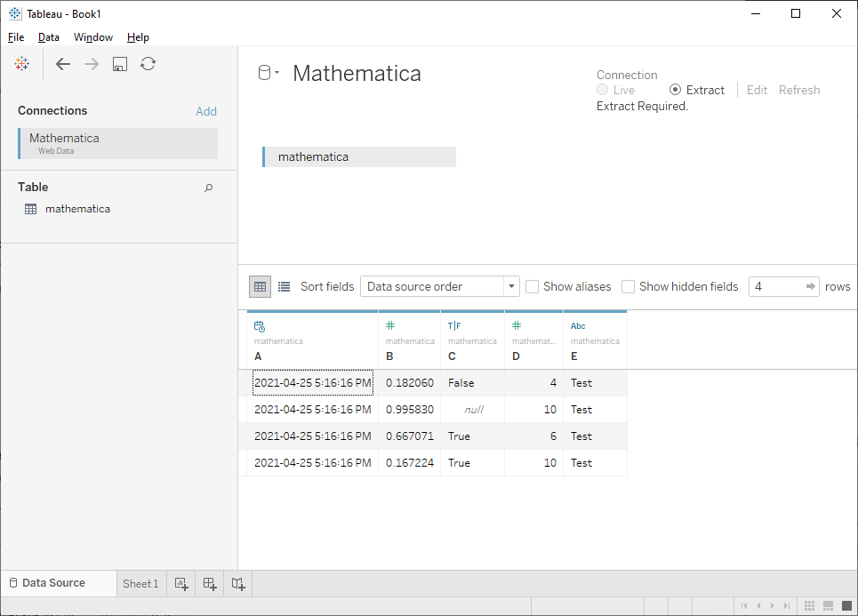This screenshot has height=616, width=858.
Task: Open the Sort fields dropdown
Action: (440, 286)
